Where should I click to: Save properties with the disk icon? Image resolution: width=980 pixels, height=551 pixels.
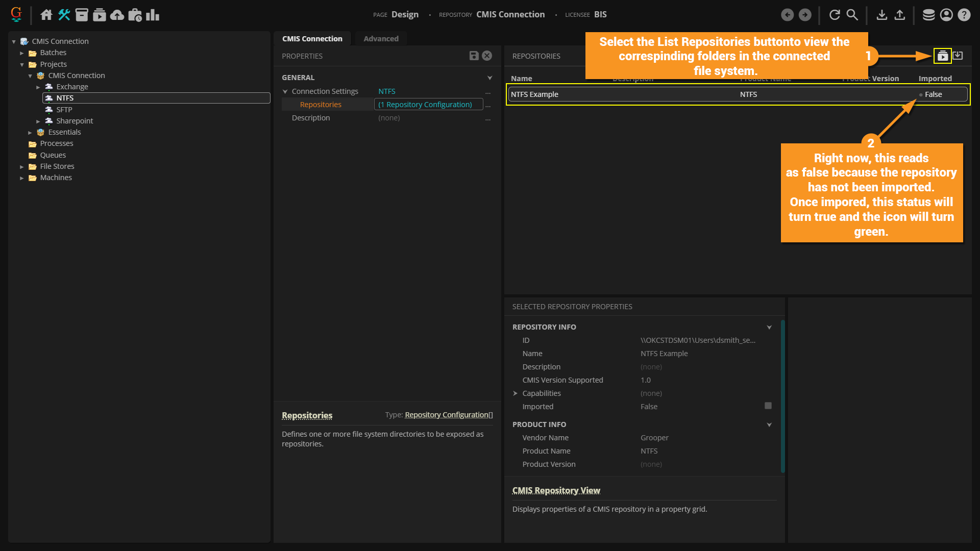474,56
